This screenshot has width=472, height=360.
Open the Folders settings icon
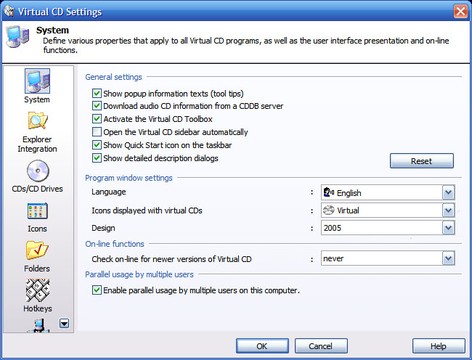37,250
